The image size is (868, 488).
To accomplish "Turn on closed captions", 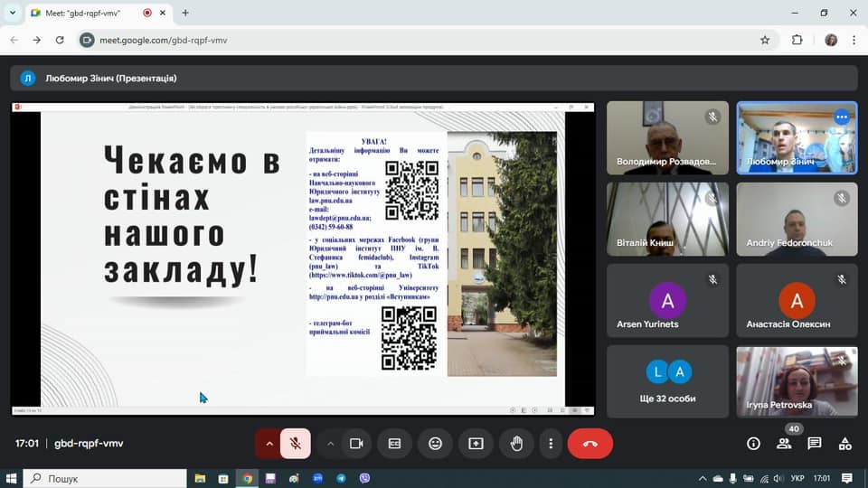I will [395, 444].
